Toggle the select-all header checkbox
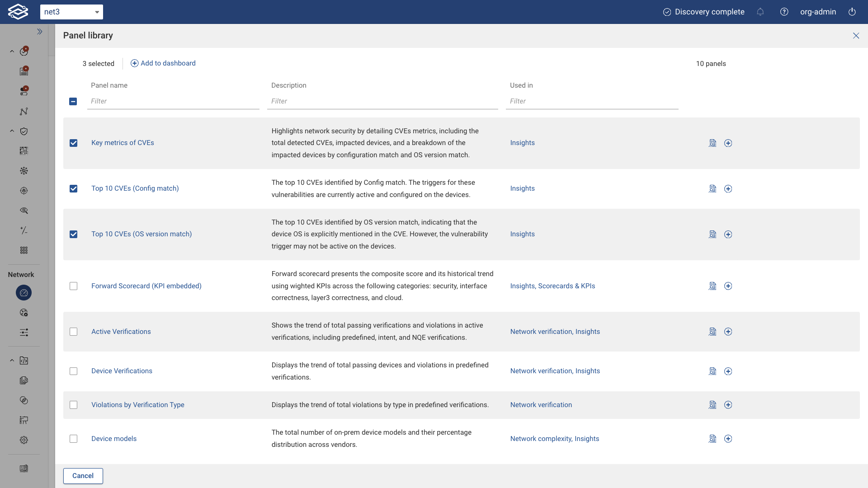Image resolution: width=868 pixels, height=488 pixels. point(73,102)
